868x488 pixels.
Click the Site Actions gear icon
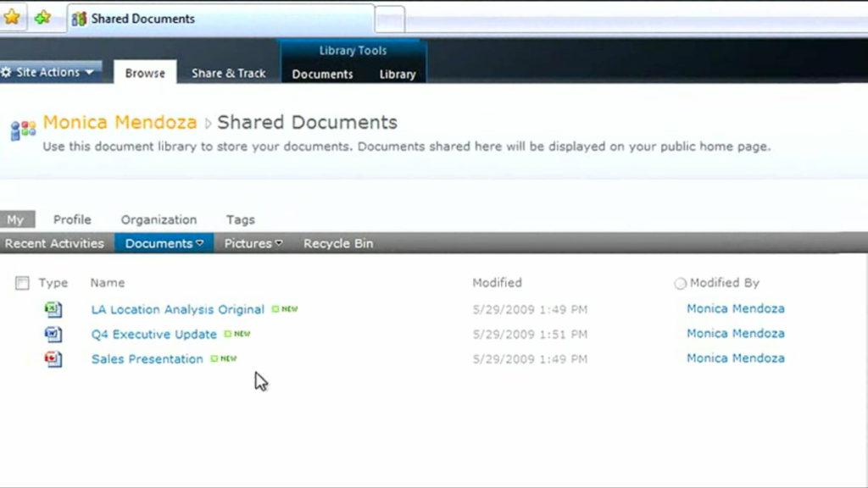click(6, 72)
